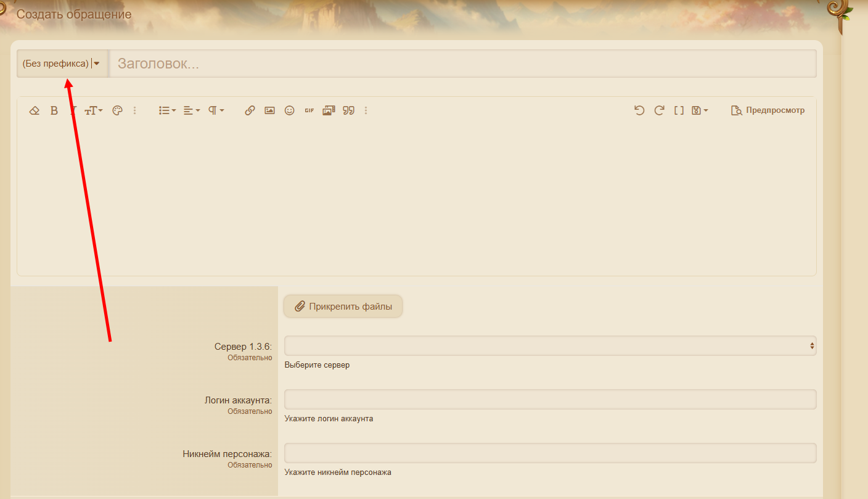
Task: Click the Выберите сервер hint text
Action: click(317, 365)
